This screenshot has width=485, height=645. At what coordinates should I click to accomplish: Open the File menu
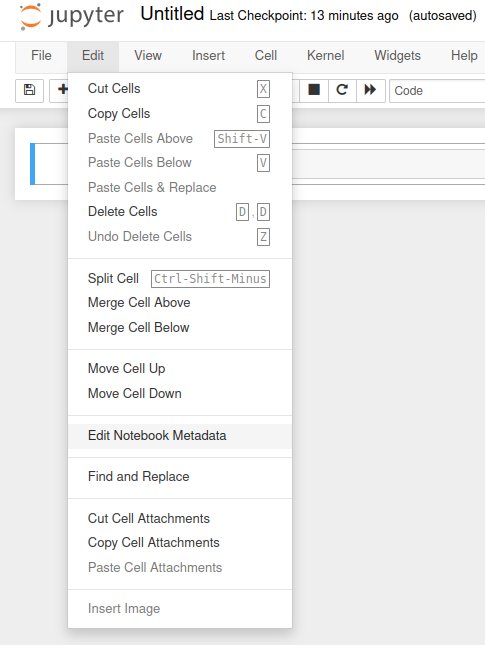[x=41, y=56]
